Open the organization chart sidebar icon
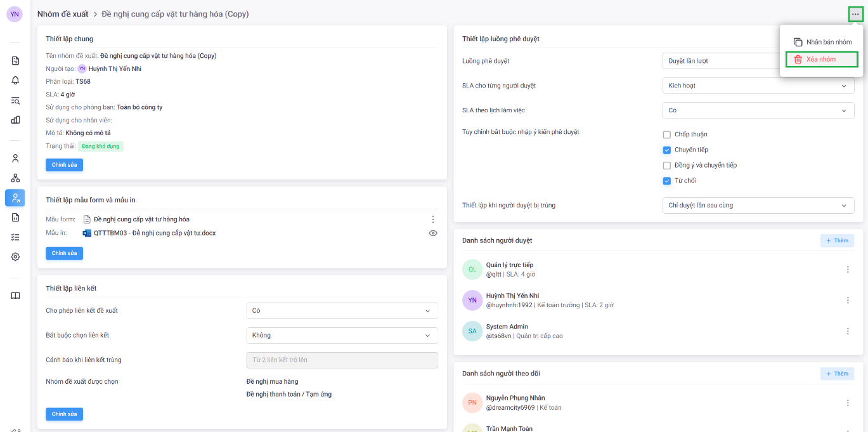This screenshot has width=868, height=432. coord(15,178)
